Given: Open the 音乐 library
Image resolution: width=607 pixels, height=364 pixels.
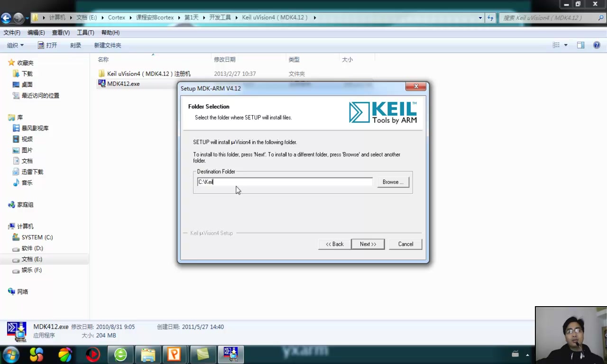Looking at the screenshot, I should tap(27, 183).
